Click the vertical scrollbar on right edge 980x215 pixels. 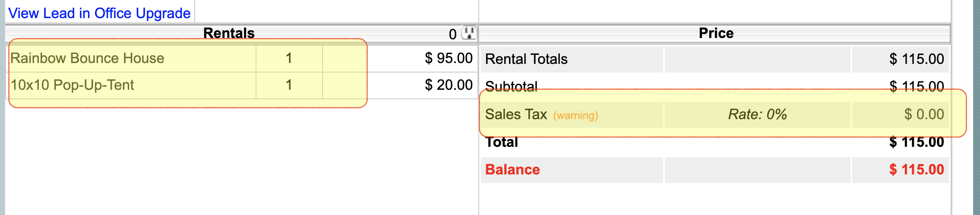976,107
